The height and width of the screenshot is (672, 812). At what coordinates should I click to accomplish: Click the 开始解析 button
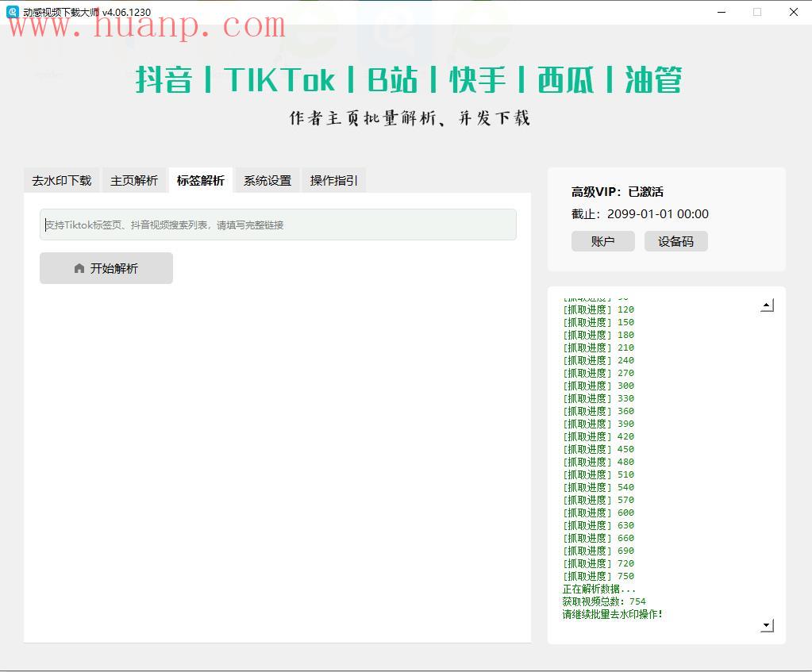[x=106, y=268]
